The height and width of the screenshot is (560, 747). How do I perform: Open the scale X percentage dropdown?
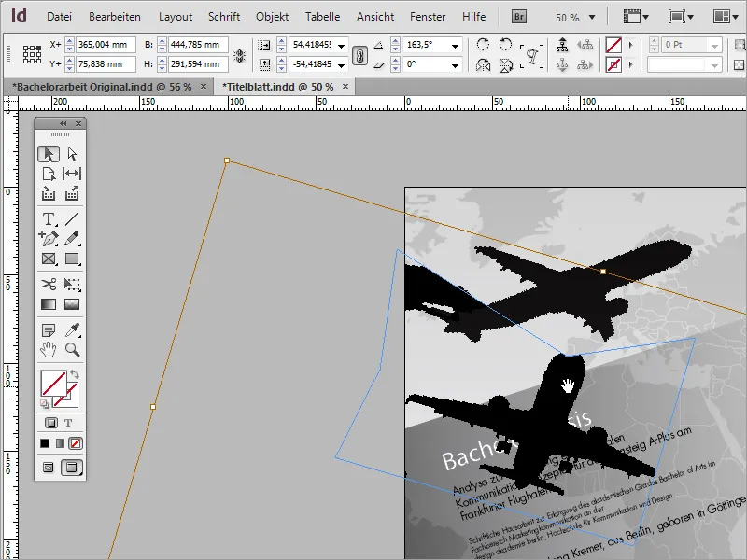point(342,46)
